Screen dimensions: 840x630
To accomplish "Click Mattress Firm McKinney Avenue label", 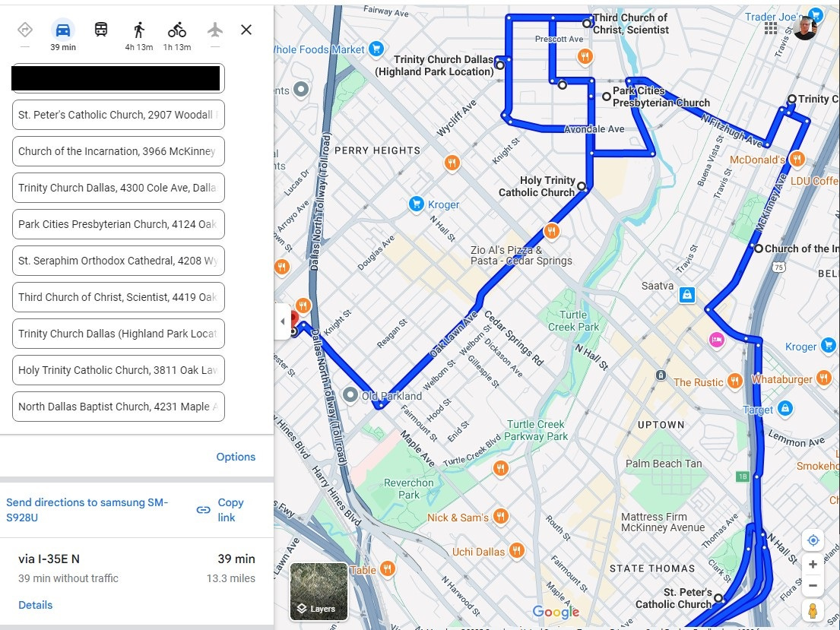I will [663, 522].
